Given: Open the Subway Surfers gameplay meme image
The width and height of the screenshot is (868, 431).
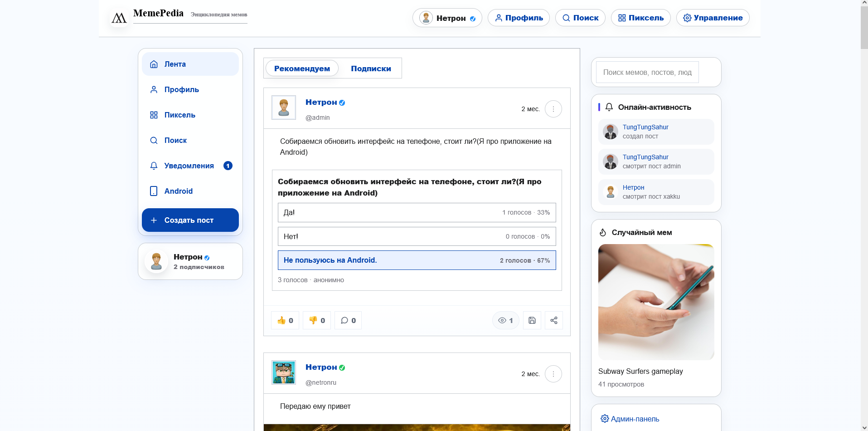Looking at the screenshot, I should point(656,302).
